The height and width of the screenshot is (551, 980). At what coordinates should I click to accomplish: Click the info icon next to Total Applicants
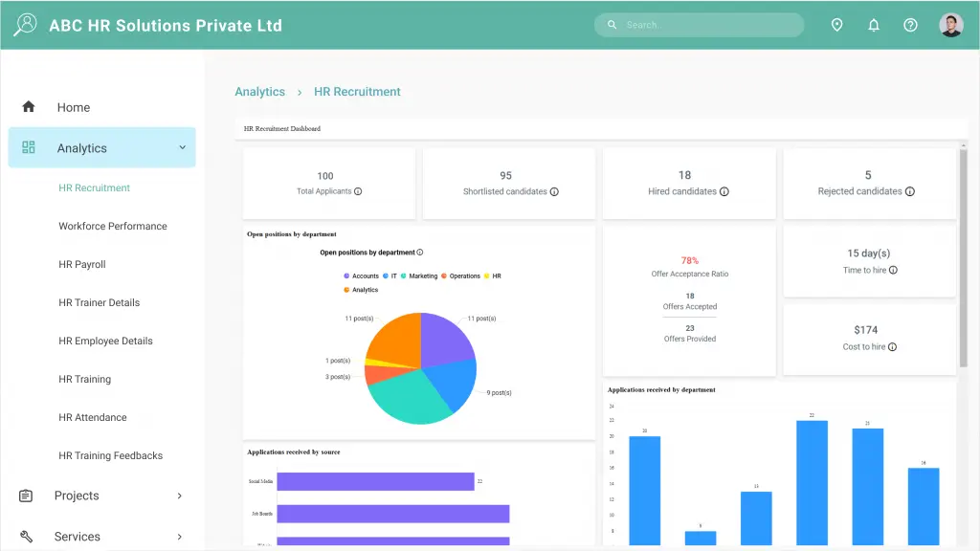tap(359, 190)
